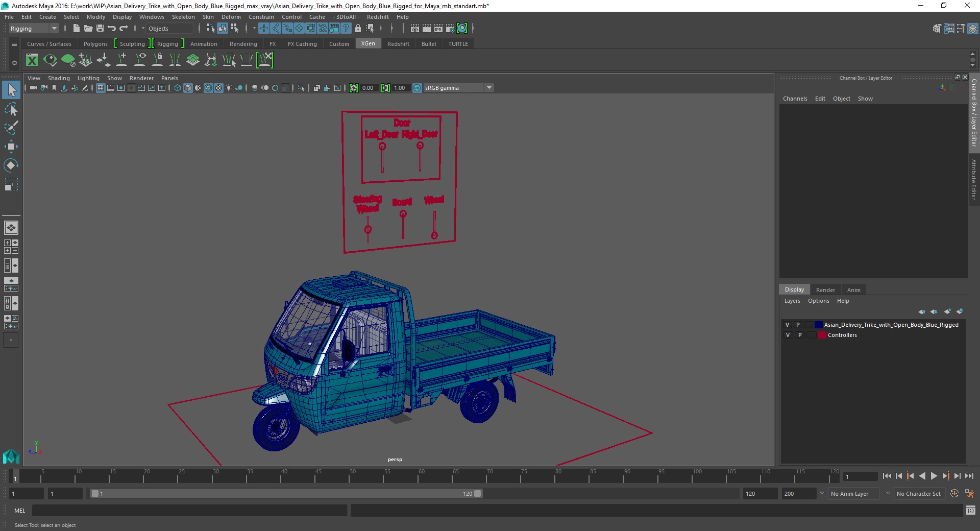Select the arrow Select tool in toolbox
Screen dimensions: 980x531
(x=11, y=90)
